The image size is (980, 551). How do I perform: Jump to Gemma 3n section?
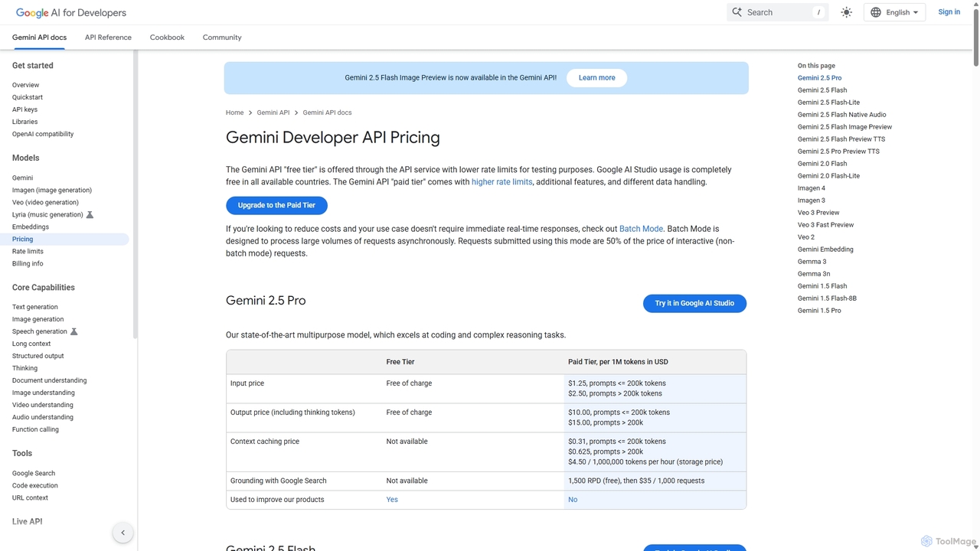[814, 274]
